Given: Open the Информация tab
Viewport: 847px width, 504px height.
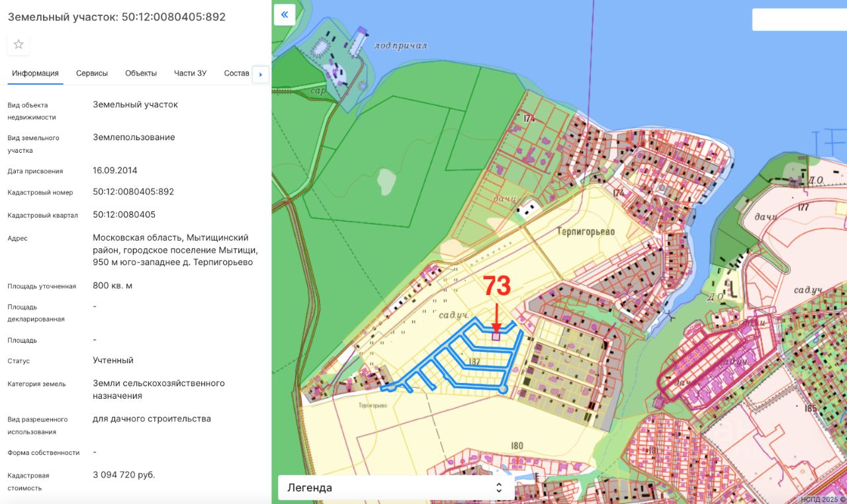Looking at the screenshot, I should pos(35,73).
